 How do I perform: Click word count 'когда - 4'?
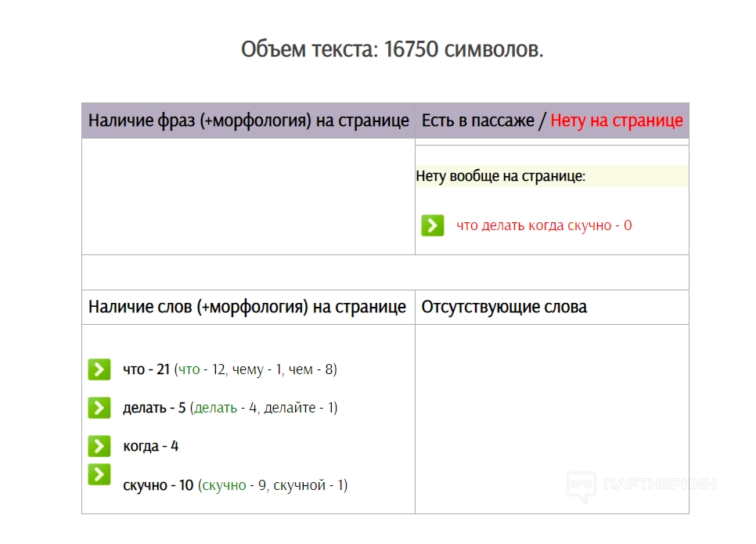pos(150,446)
